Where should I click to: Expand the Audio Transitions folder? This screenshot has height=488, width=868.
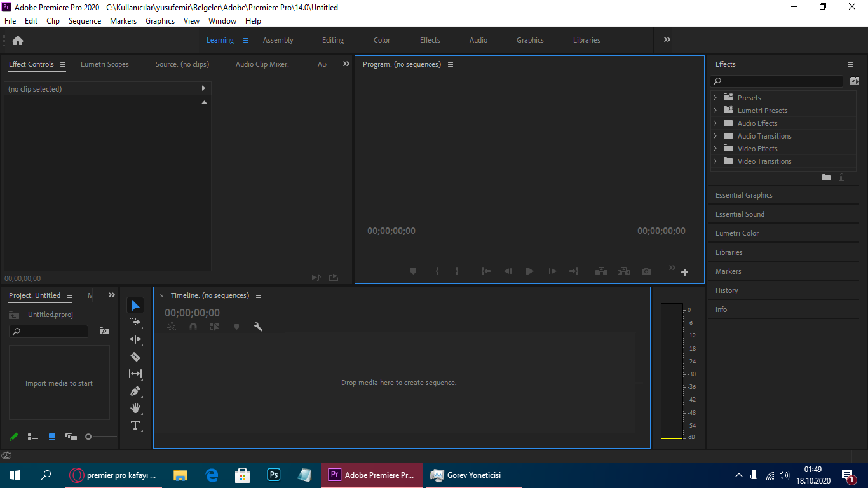point(715,136)
